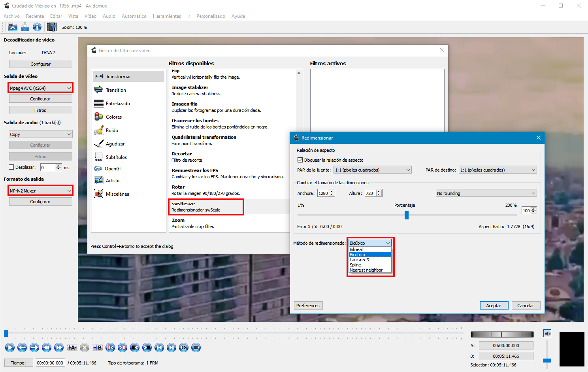
Task: Show video information with the blue info icon
Action: [x=37, y=27]
